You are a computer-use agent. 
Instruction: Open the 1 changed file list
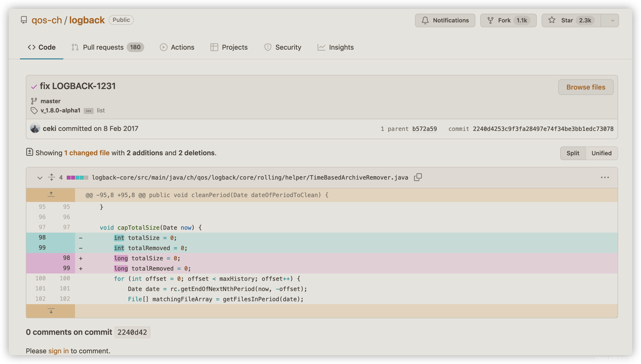[87, 153]
